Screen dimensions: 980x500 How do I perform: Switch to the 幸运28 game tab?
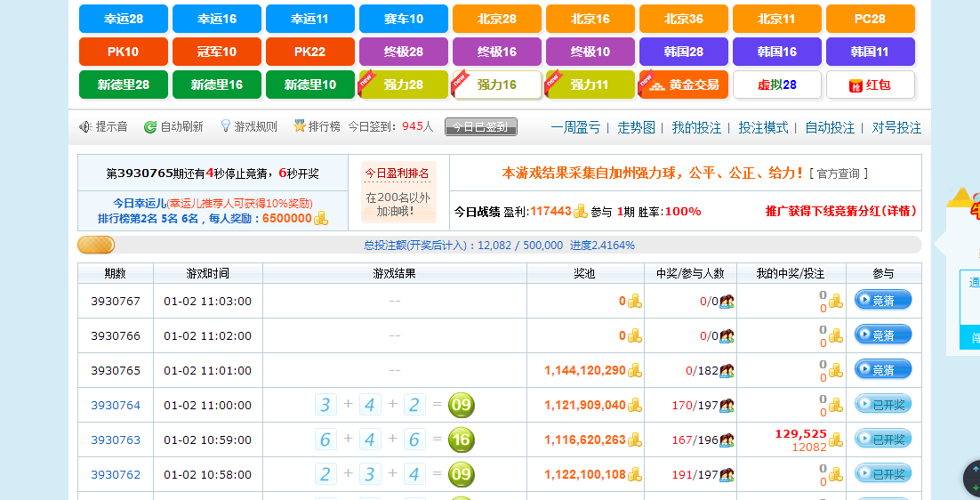pos(123,19)
